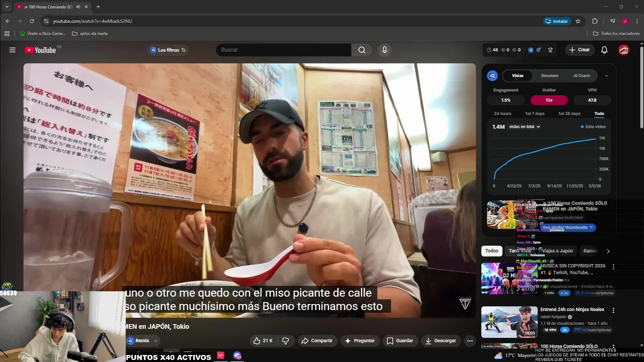Click the browser address bar URL

[93, 21]
